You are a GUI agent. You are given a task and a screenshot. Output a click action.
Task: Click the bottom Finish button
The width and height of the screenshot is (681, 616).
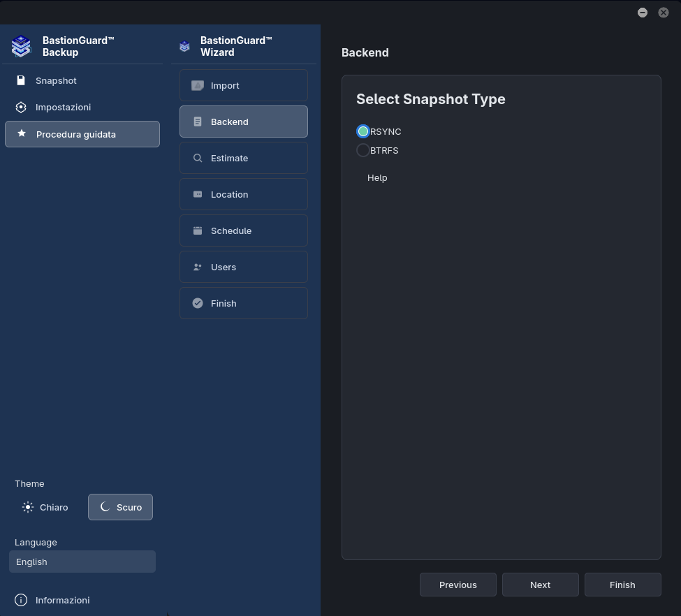(x=622, y=585)
